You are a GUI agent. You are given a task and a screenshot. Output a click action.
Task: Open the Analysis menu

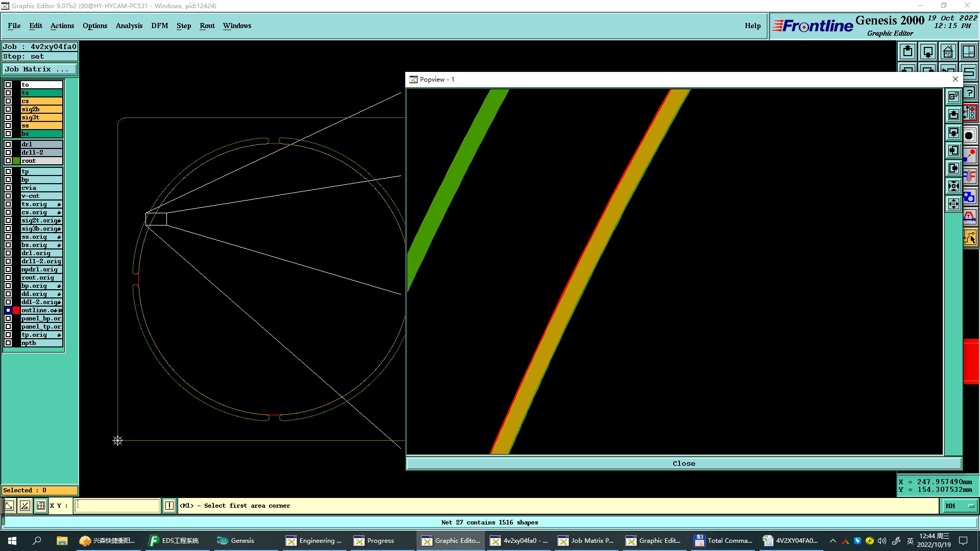pos(129,26)
